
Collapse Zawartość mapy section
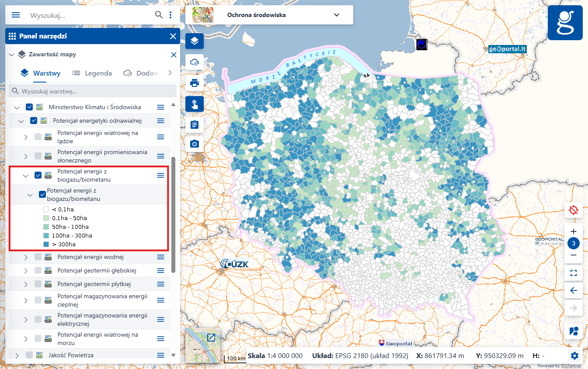click(x=11, y=55)
